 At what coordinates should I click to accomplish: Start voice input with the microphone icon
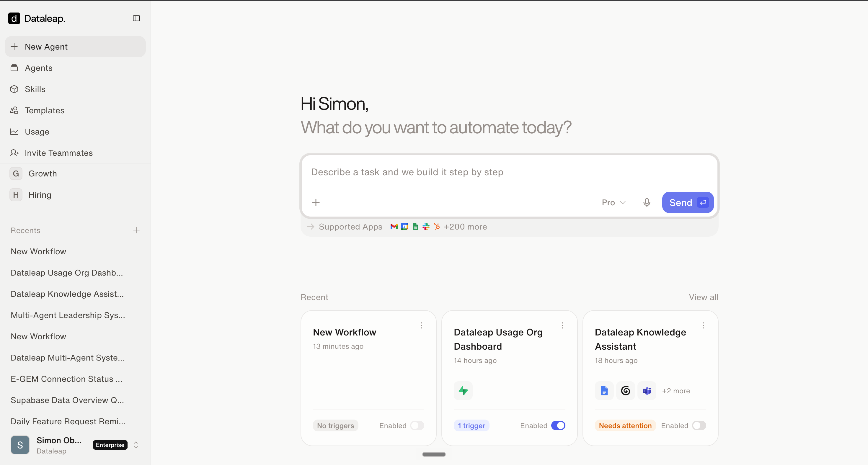tap(647, 202)
